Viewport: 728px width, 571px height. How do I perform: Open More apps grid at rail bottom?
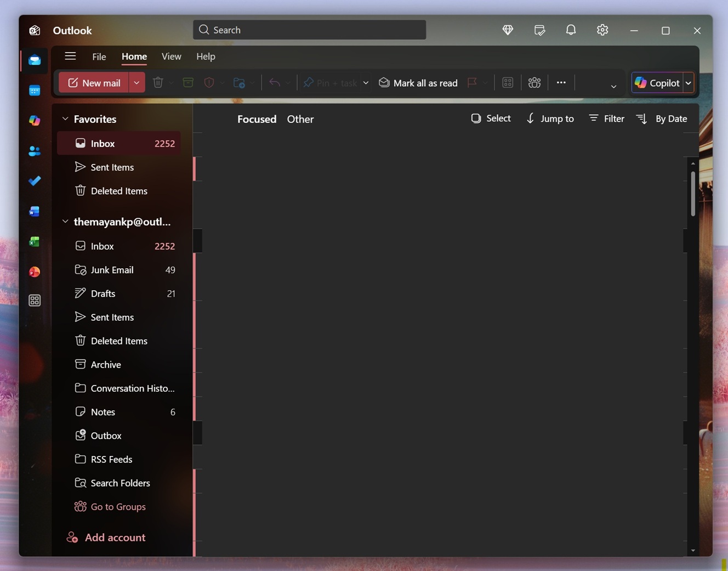[x=34, y=300]
